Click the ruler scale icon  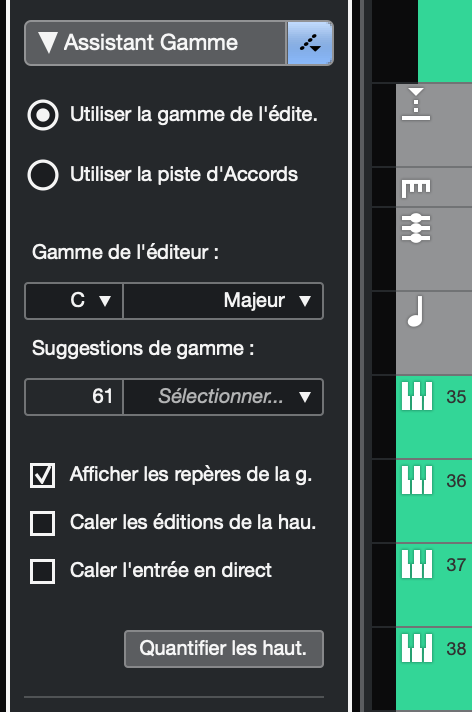point(416,188)
